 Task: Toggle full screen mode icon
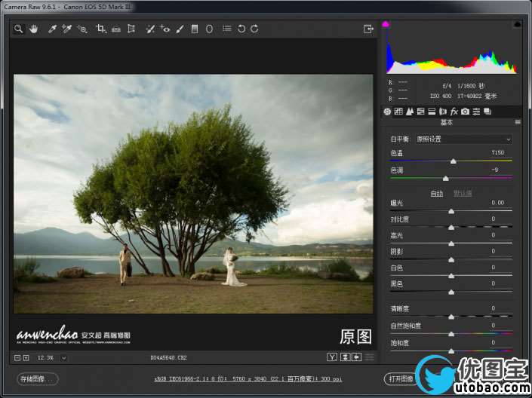[x=368, y=29]
